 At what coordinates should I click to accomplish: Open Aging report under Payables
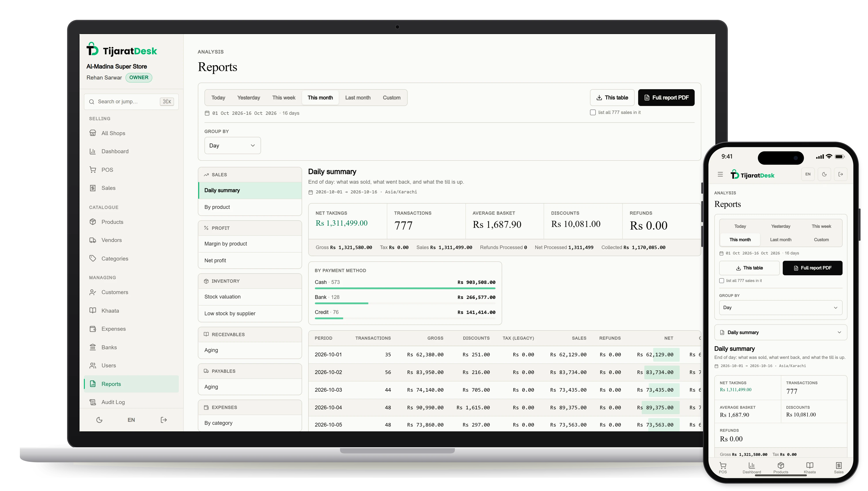tap(250, 387)
